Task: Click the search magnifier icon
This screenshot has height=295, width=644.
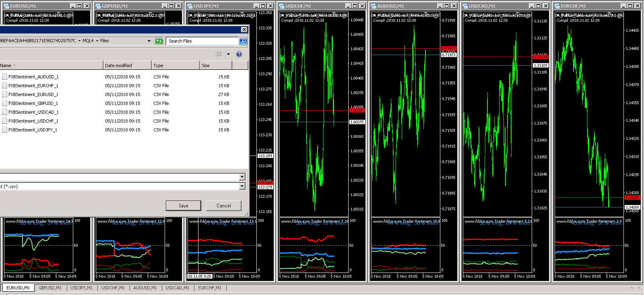Action: click(x=243, y=41)
